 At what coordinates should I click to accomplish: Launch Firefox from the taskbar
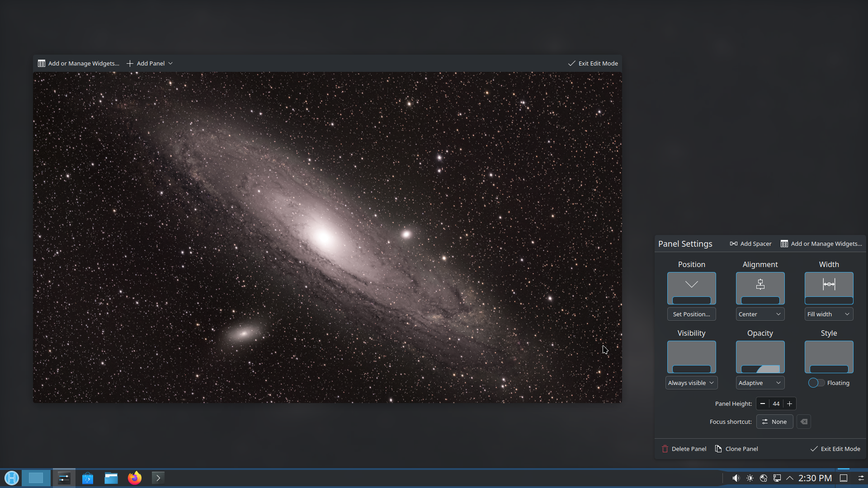click(x=135, y=478)
